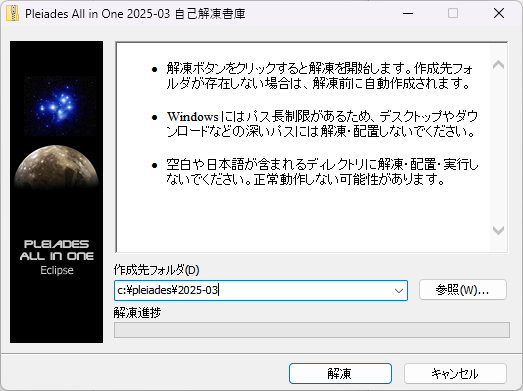Screen dimensions: 523x391
Task: Click the 解凍進捗 progress bar
Action: coord(312,330)
